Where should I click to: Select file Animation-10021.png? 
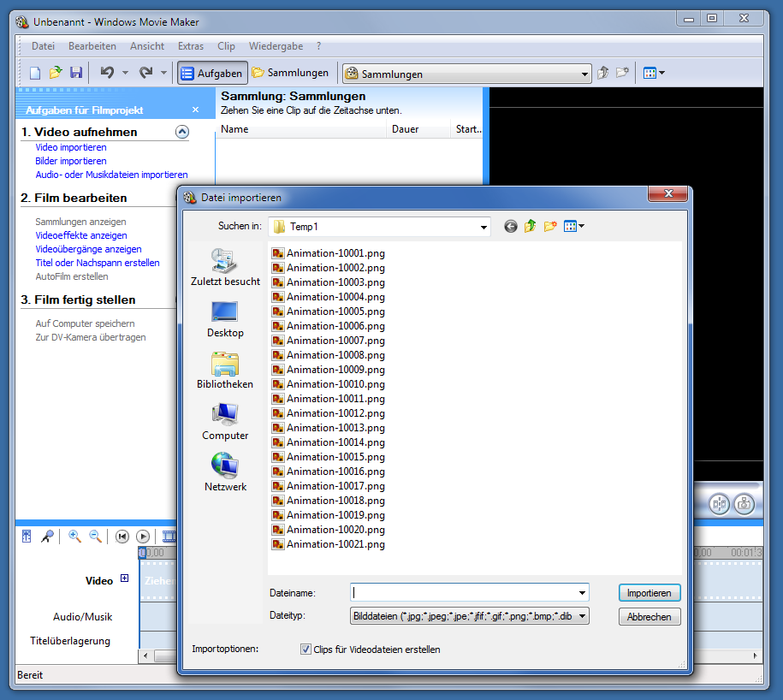329,544
